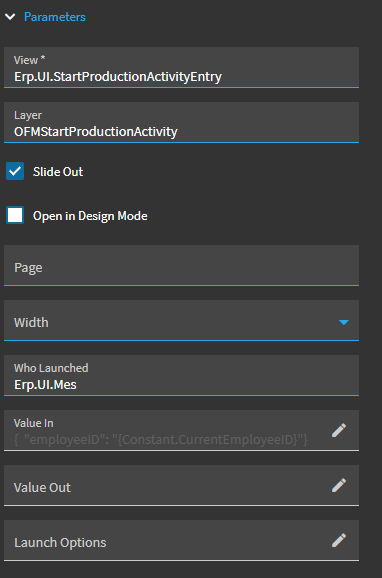This screenshot has height=578, width=382.
Task: Click the Launch Options field
Action: pos(181,540)
